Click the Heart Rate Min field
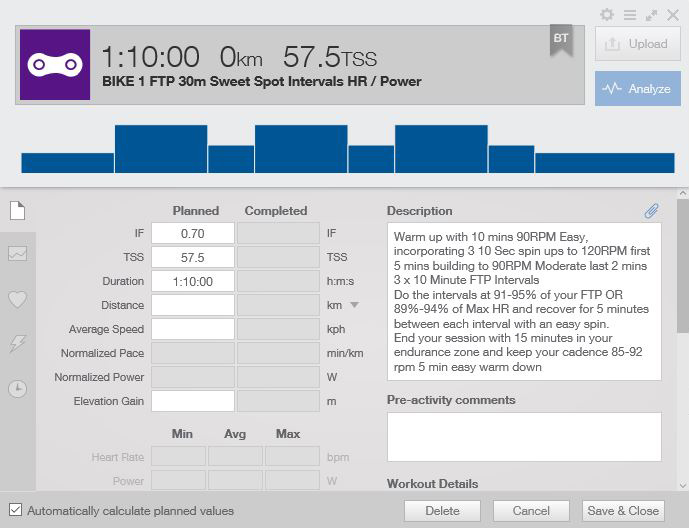689x528 pixels. click(178, 456)
